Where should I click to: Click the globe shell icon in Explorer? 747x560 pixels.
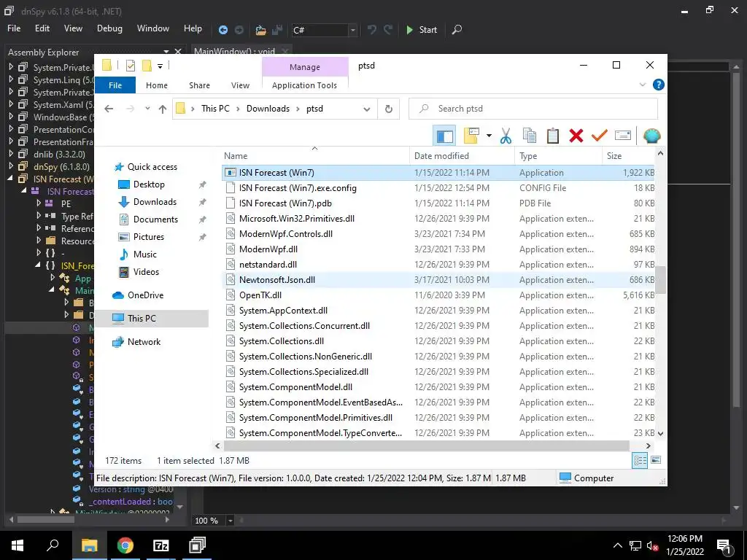click(651, 136)
